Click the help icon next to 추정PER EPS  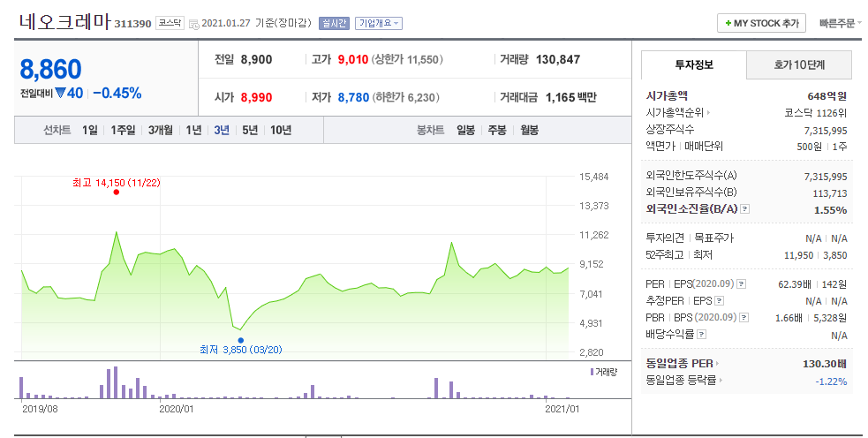point(719,300)
